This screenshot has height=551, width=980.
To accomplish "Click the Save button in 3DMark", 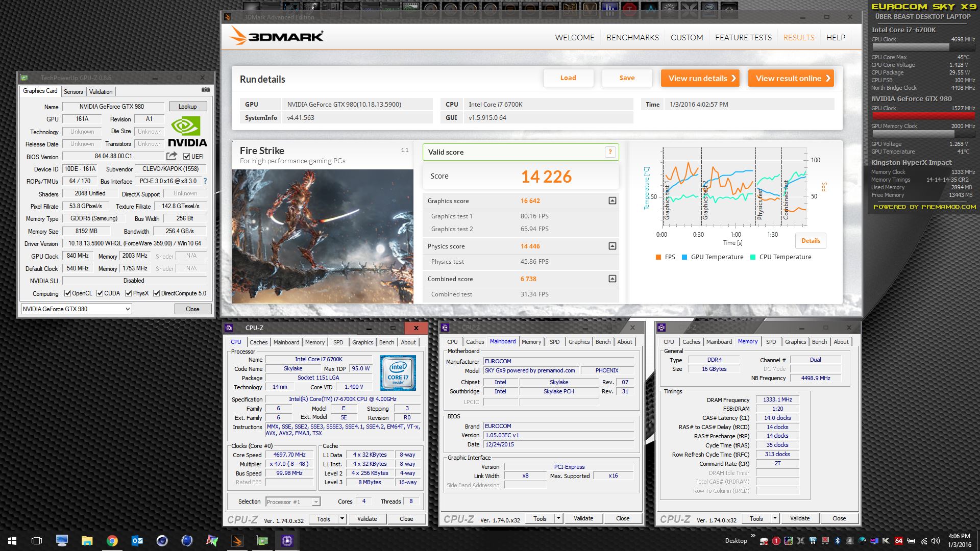I will coord(627,78).
